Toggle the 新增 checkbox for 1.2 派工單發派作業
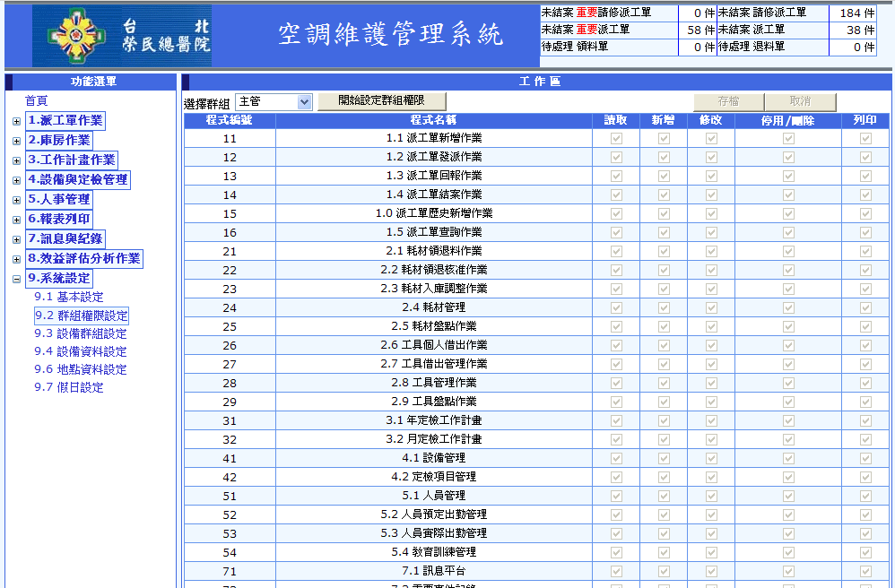895x588 pixels. click(x=664, y=157)
